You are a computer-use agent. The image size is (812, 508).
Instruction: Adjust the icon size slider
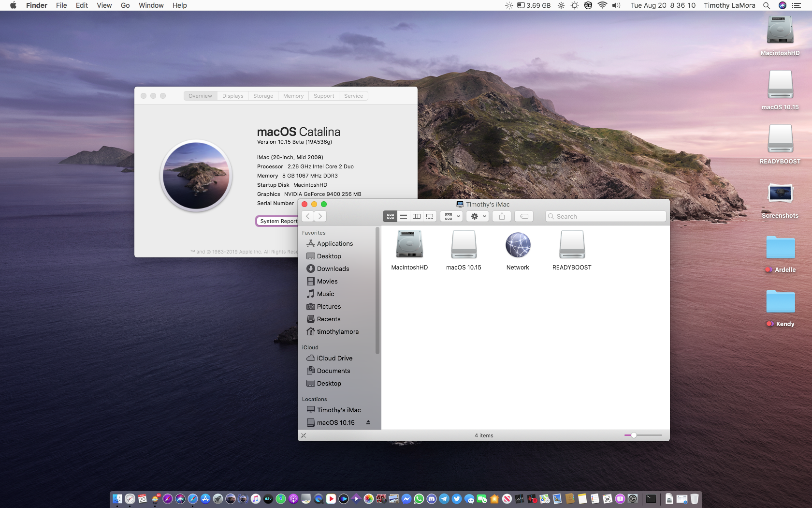(634, 435)
